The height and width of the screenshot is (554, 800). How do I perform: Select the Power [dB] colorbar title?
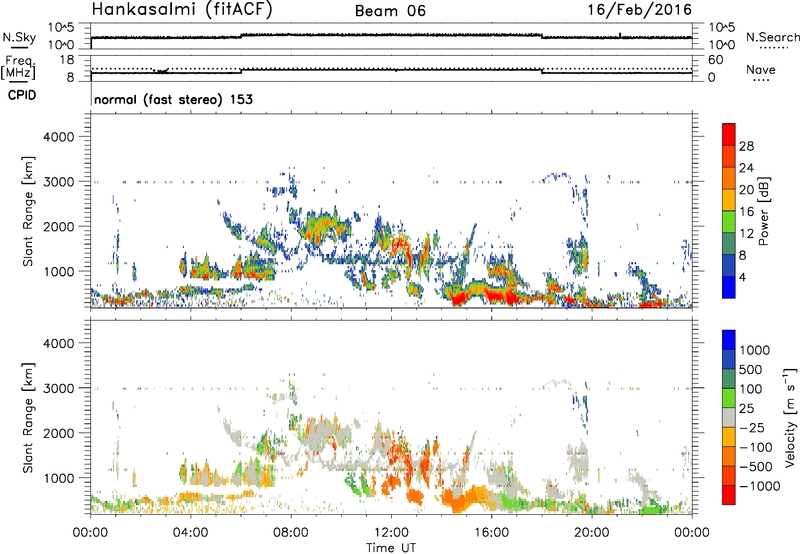tap(763, 211)
